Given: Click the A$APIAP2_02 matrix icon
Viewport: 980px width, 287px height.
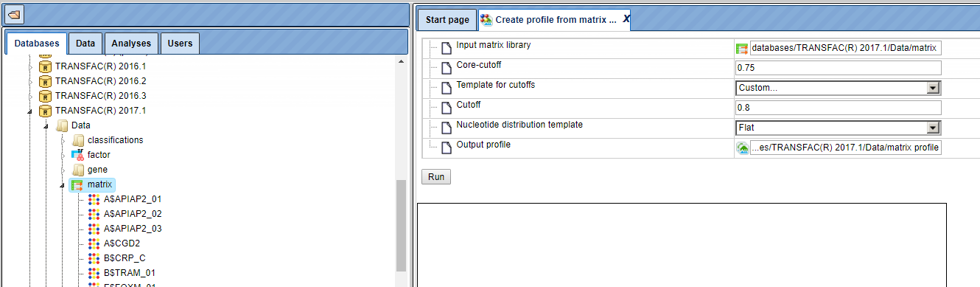Looking at the screenshot, I should click(x=94, y=214).
